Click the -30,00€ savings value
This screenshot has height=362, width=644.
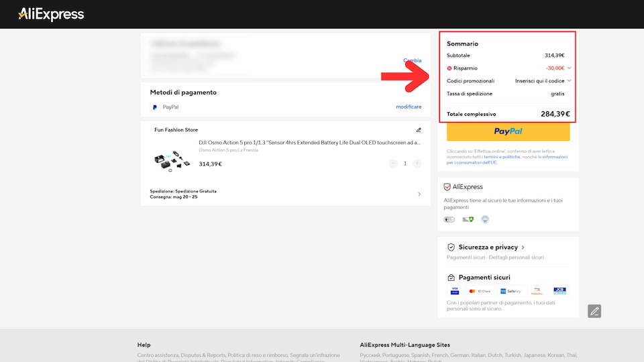click(x=555, y=68)
